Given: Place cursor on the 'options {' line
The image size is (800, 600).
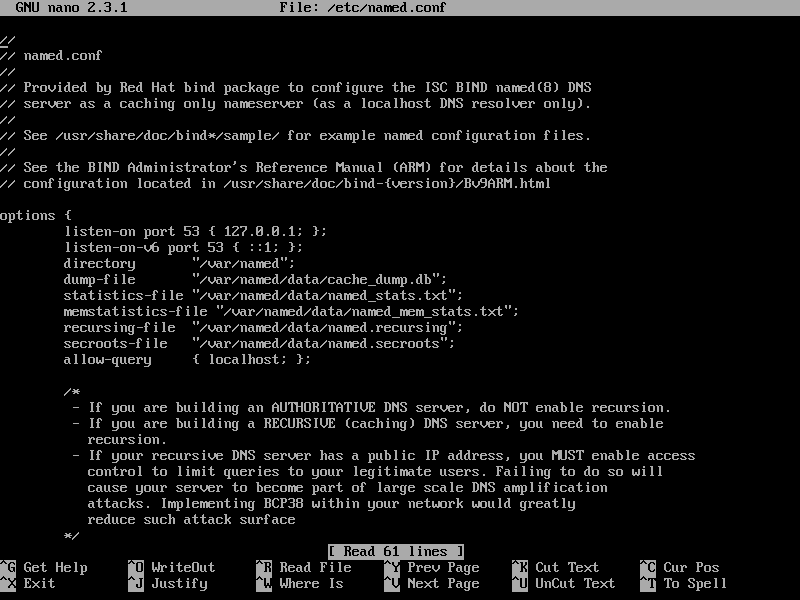Looking at the screenshot, I should tap(36, 216).
